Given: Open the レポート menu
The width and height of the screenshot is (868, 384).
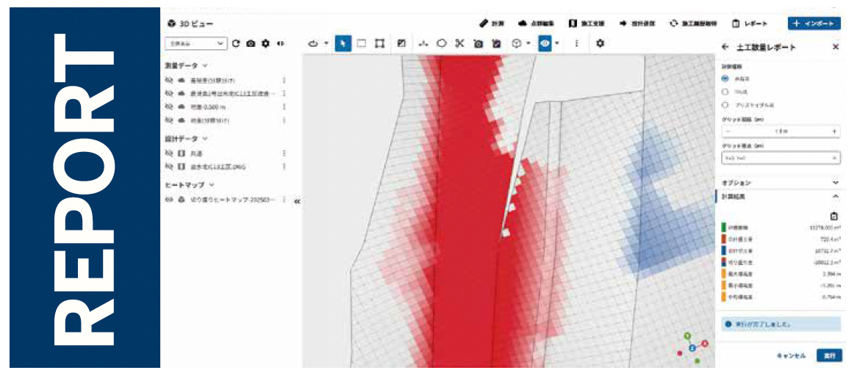Looking at the screenshot, I should point(750,23).
